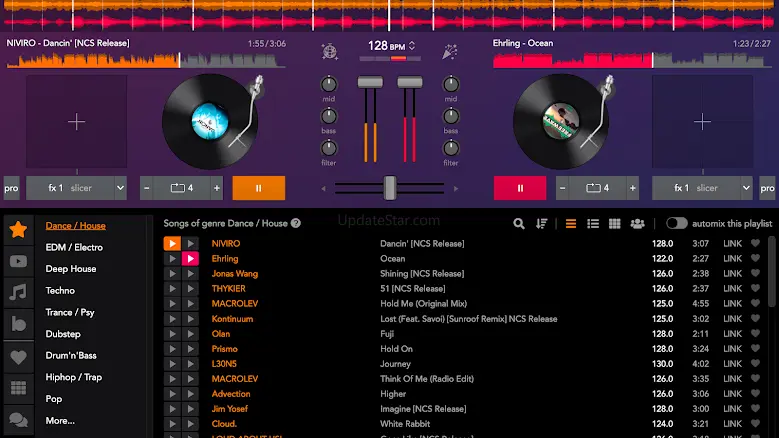This screenshot has width=779, height=438.
Task: Click the sort order icon
Action: tap(542, 224)
